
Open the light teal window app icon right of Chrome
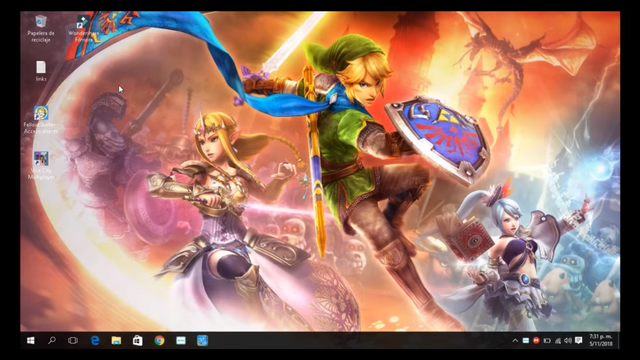tap(181, 340)
